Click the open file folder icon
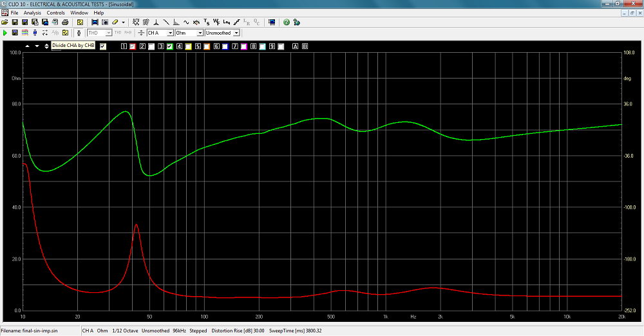Screen dimensions: 644x336 (5, 22)
